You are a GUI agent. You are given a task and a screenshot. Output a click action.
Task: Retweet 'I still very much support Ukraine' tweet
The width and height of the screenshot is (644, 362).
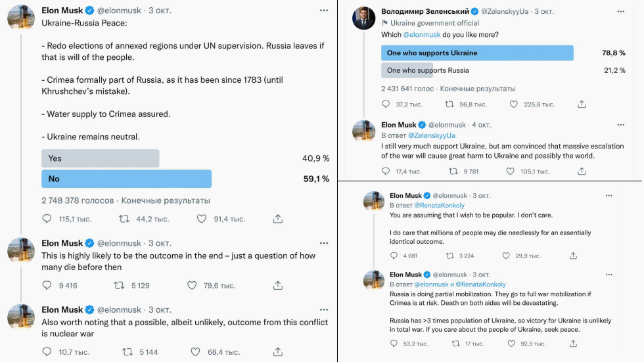(453, 171)
